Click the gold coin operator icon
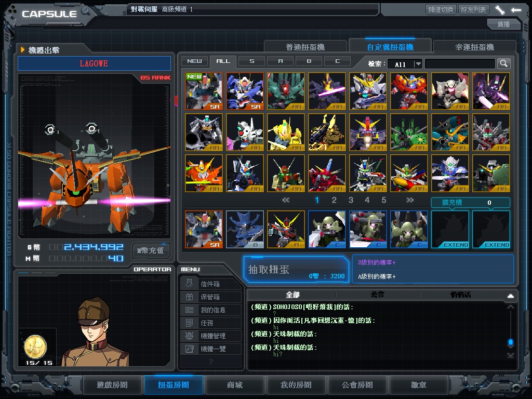The width and height of the screenshot is (532, 399). click(x=35, y=347)
